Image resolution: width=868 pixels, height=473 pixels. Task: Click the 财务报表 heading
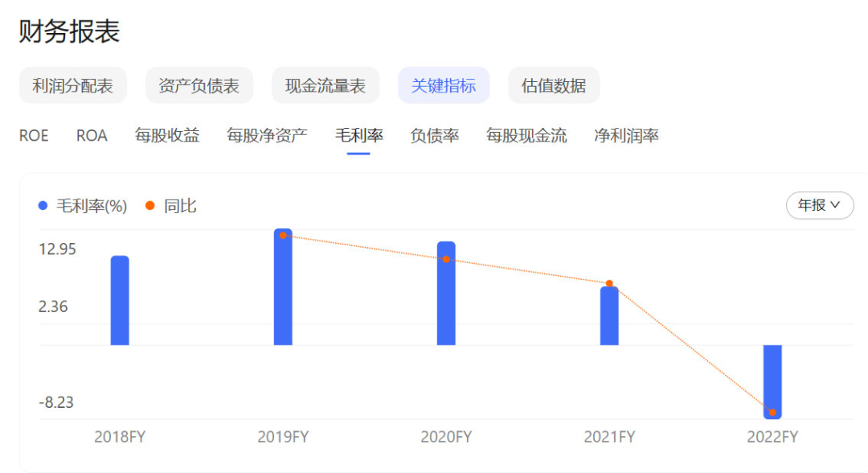click(69, 31)
